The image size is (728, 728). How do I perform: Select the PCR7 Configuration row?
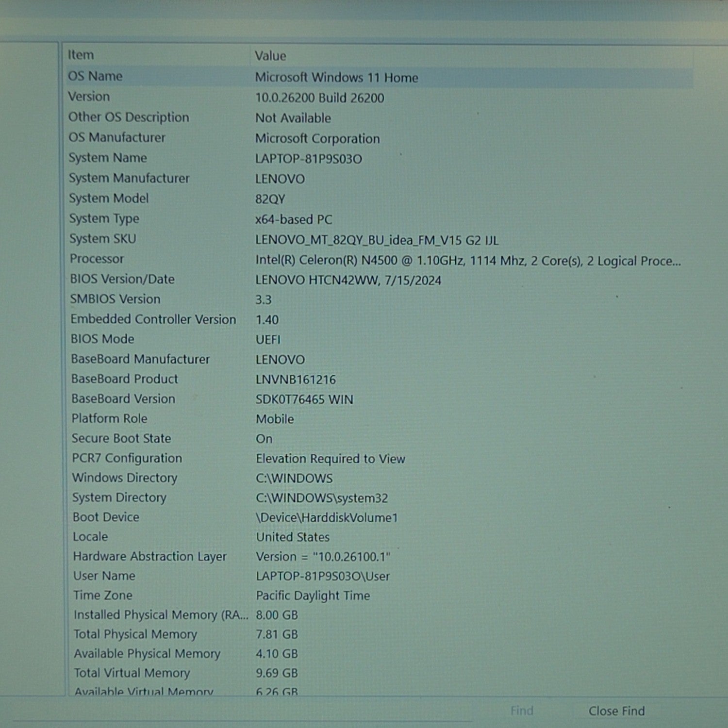click(x=379, y=458)
